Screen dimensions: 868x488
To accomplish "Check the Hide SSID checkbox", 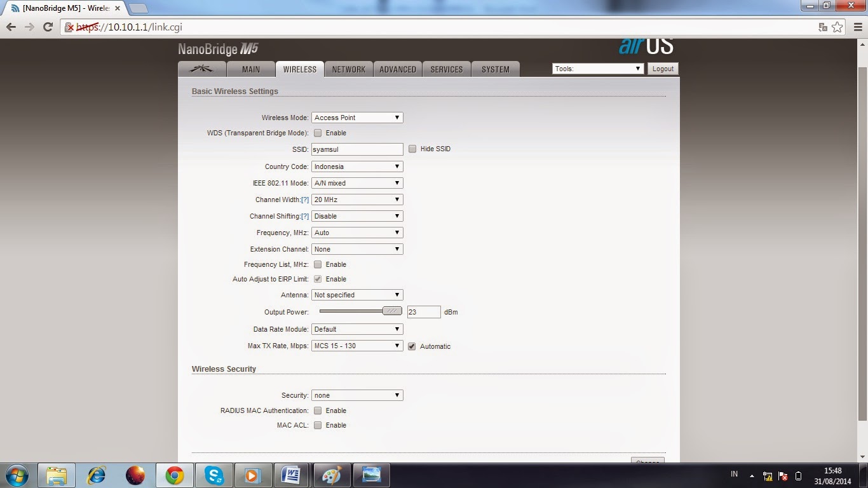I will click(412, 149).
